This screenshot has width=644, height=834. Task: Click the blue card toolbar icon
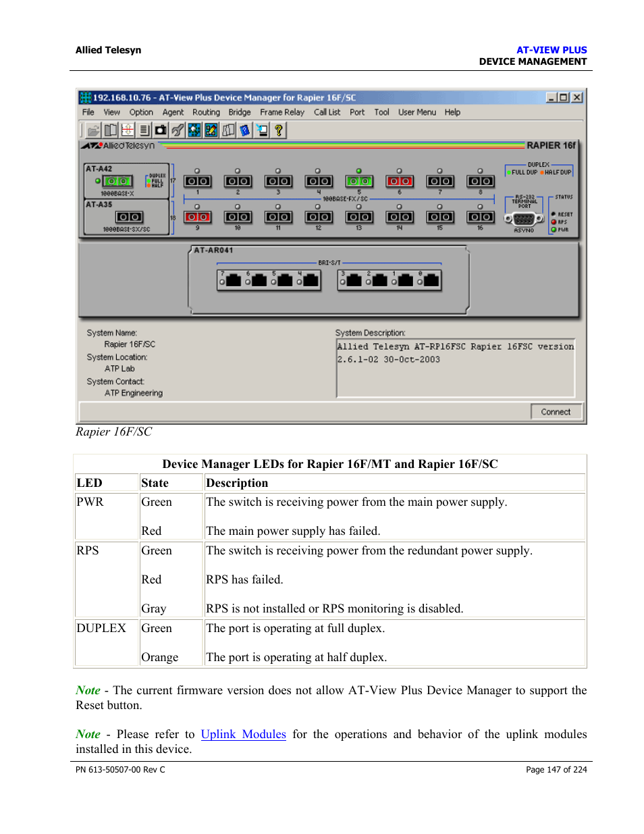tap(244, 130)
